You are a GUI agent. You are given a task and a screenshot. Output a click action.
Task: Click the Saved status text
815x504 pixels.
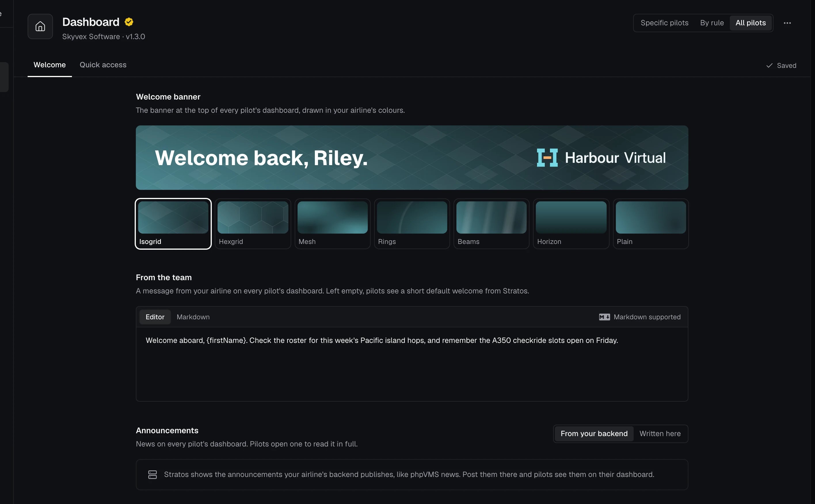coord(786,66)
